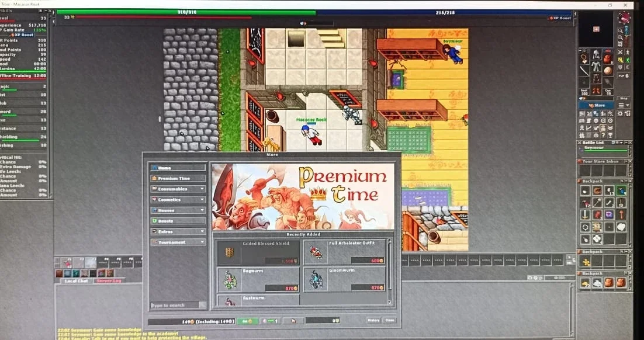This screenshot has height=340, width=644.
Task: Click the store offers list scrollbar
Action: [389, 272]
